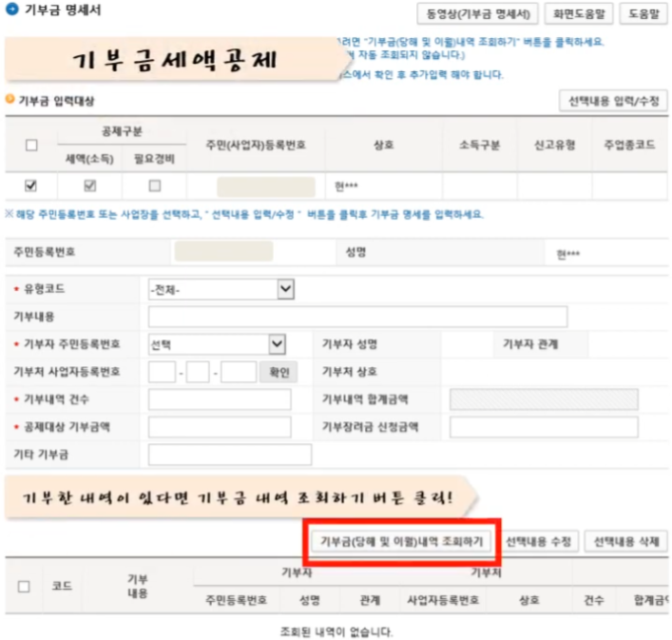Click the 관계 column header

point(370,600)
